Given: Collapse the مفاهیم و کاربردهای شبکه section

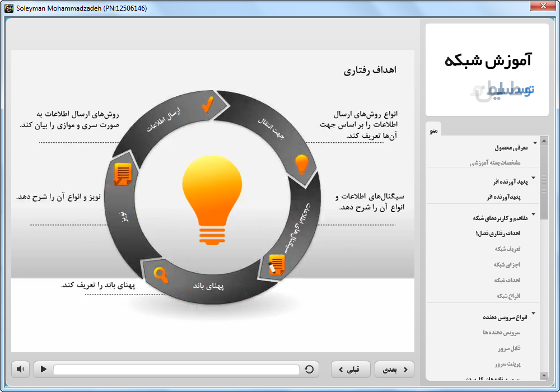Looking at the screenshot, I should click(533, 214).
